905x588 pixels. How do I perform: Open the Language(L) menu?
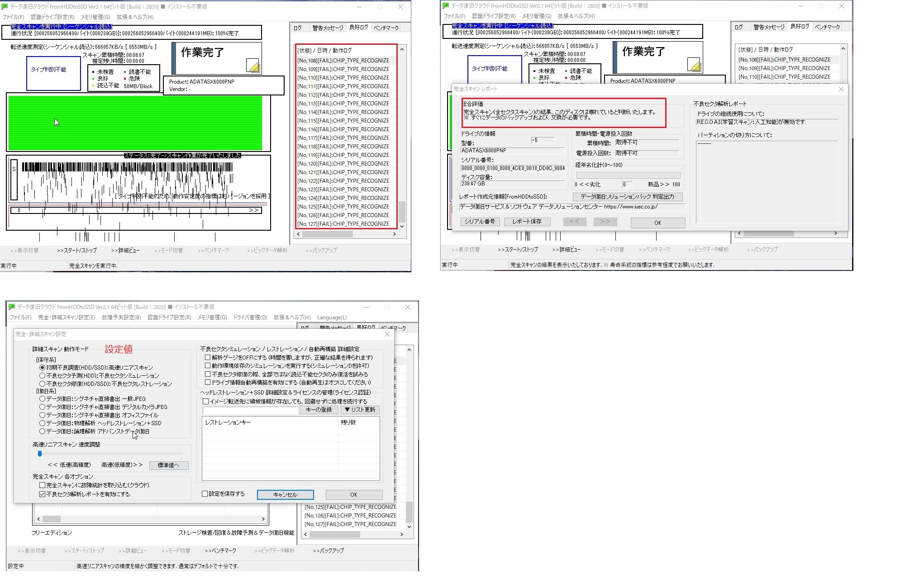click(332, 318)
